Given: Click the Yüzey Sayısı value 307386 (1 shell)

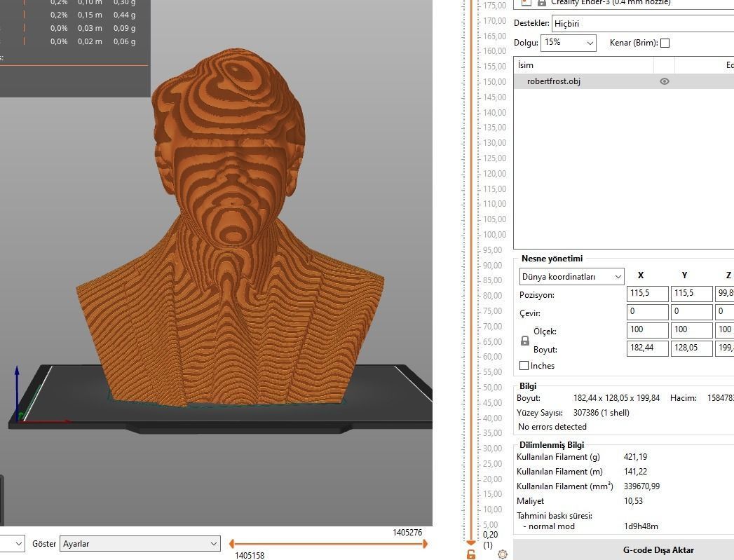Looking at the screenshot, I should (601, 413).
